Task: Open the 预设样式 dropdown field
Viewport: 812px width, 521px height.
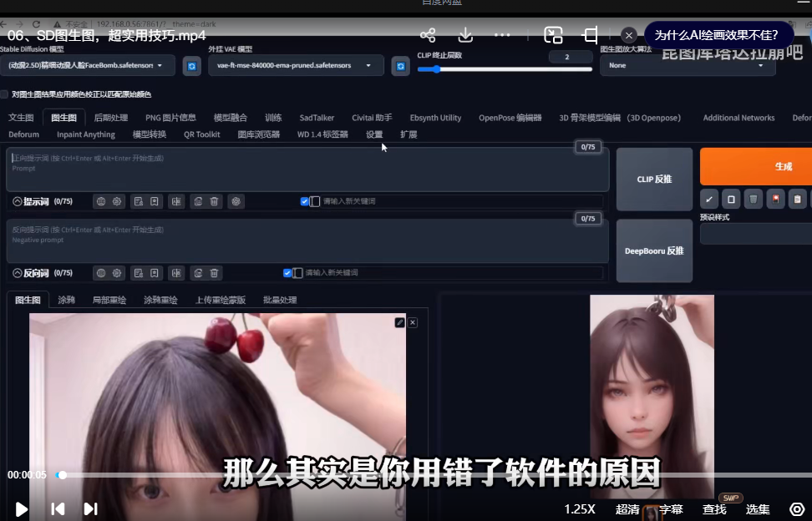Action: click(756, 234)
